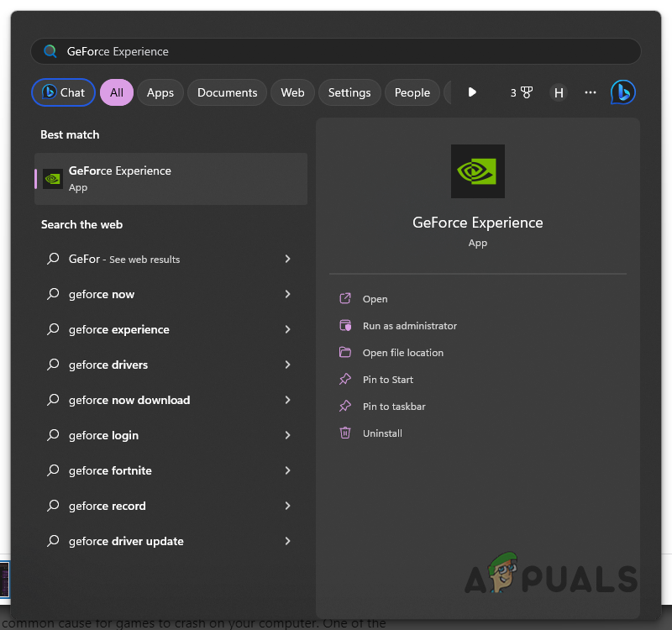Choose Run as administrator
The height and width of the screenshot is (630, 672).
[x=410, y=326]
